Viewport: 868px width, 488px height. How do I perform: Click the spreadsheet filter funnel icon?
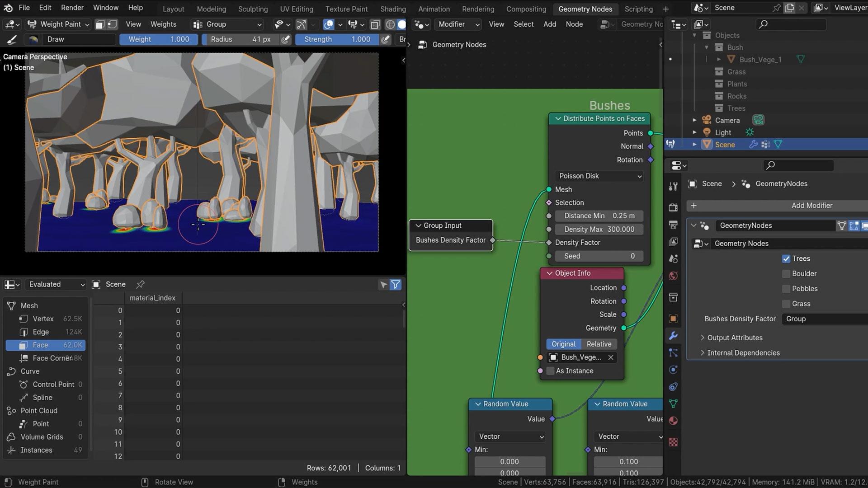pyautogui.click(x=396, y=285)
